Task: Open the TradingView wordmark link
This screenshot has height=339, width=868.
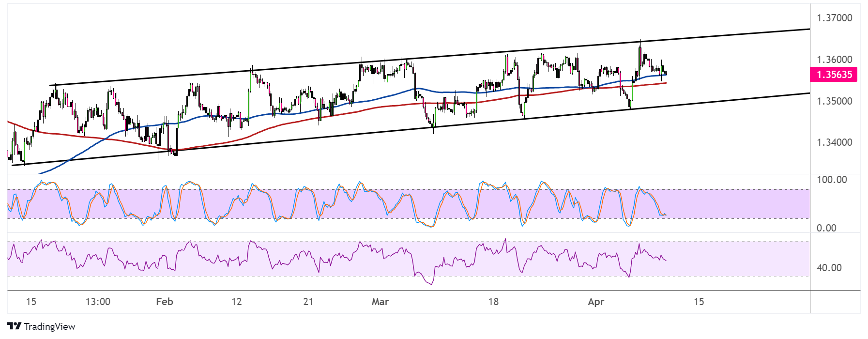Action: click(49, 326)
